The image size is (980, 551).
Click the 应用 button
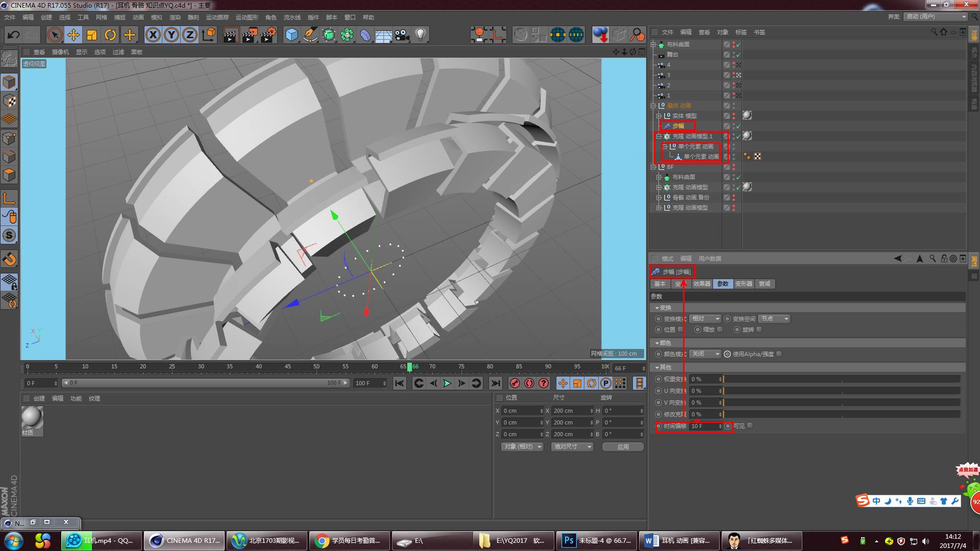coord(623,446)
